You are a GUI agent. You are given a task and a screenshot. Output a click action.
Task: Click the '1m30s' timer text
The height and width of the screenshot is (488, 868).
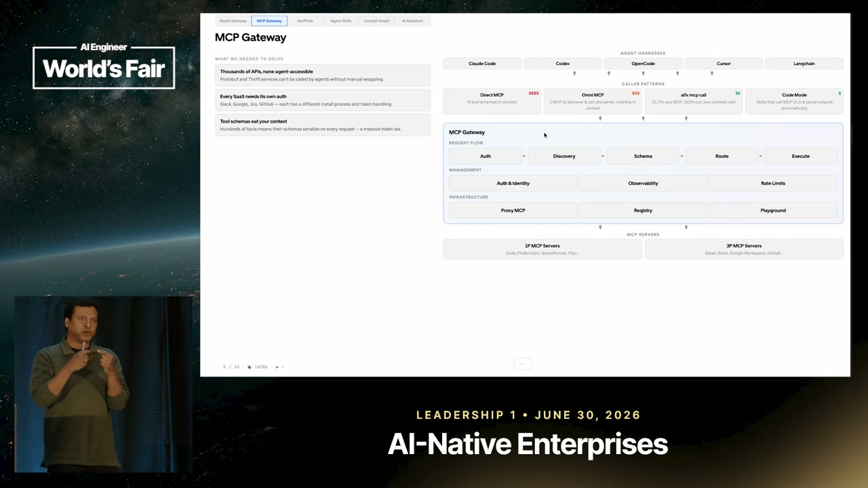[261, 367]
